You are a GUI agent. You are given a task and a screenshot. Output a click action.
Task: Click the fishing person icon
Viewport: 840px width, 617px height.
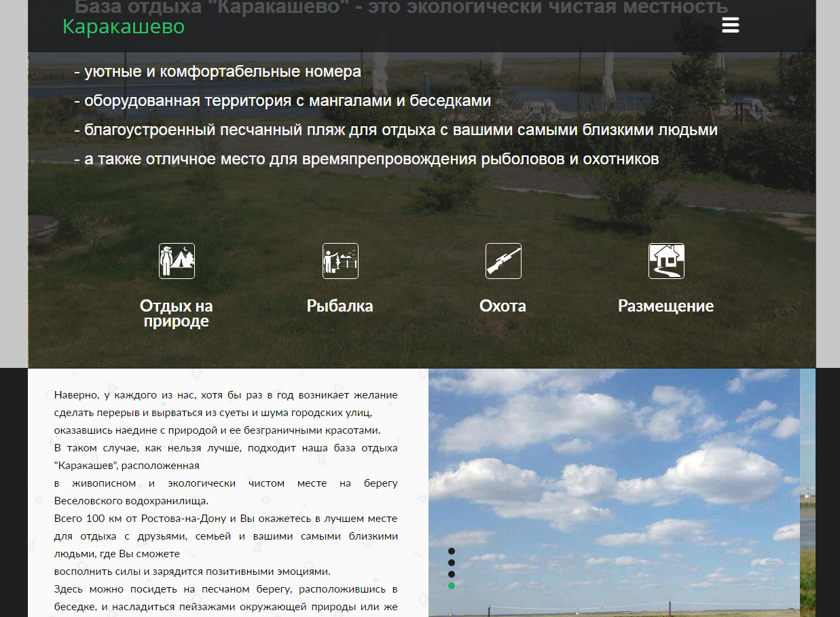point(340,261)
